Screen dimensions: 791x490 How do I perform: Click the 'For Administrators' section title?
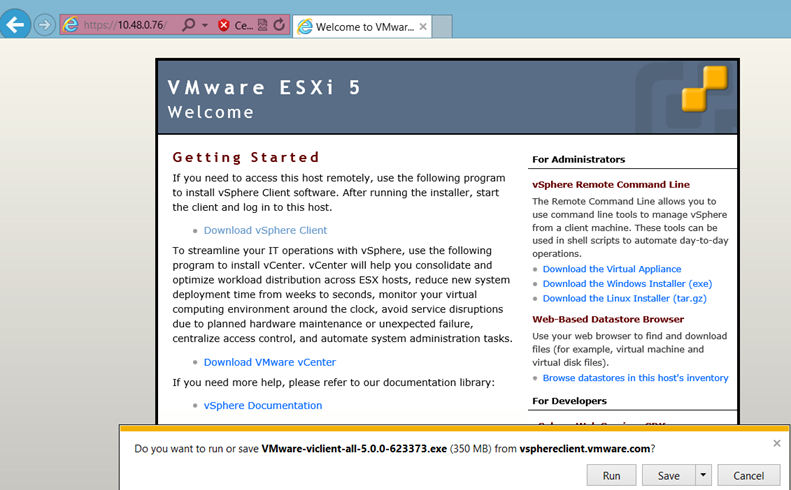579,159
